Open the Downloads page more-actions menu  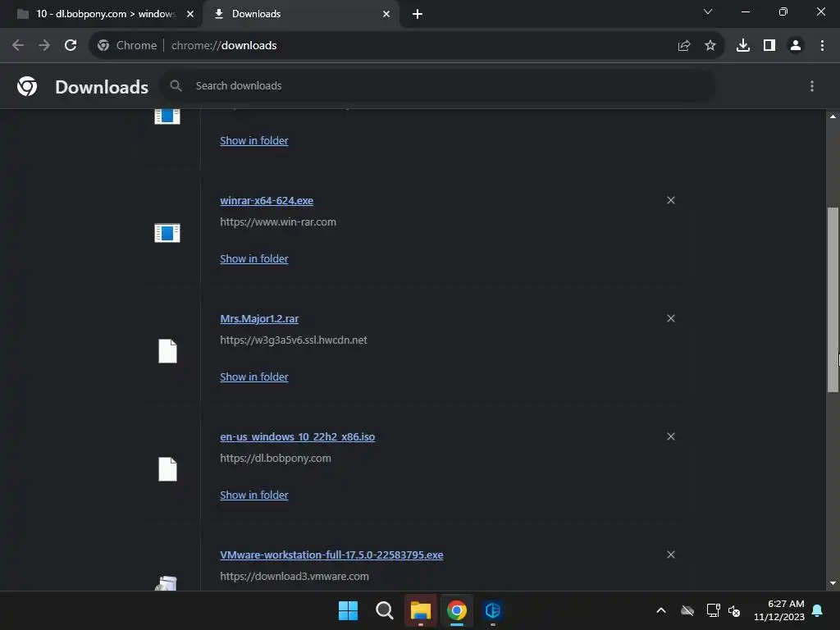pyautogui.click(x=812, y=86)
